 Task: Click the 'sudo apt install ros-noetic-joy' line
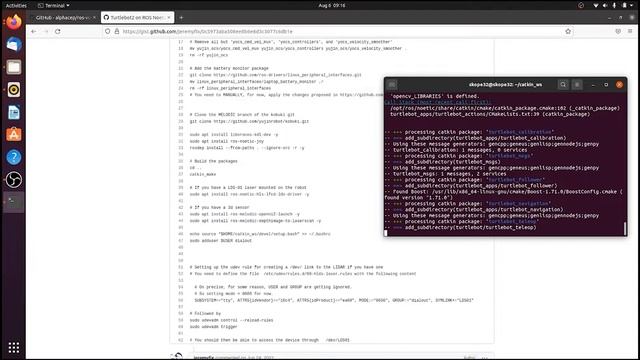pyautogui.click(x=227, y=141)
